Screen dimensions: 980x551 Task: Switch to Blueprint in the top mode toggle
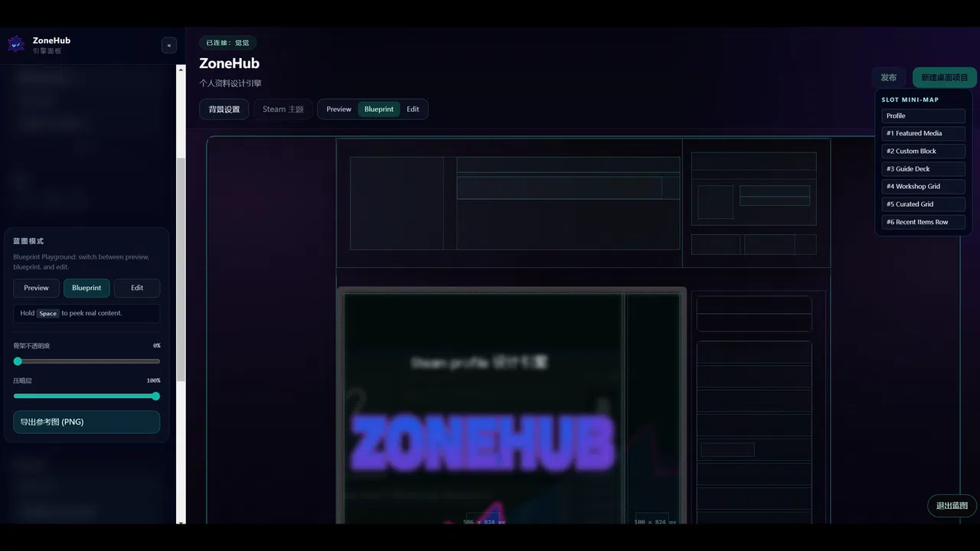(379, 109)
